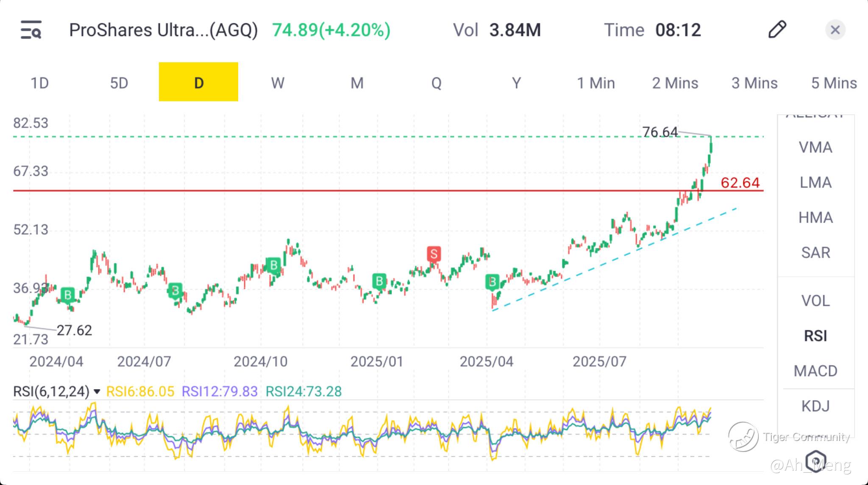Select the 5D timeframe tab
Image resolution: width=868 pixels, height=485 pixels.
(119, 83)
